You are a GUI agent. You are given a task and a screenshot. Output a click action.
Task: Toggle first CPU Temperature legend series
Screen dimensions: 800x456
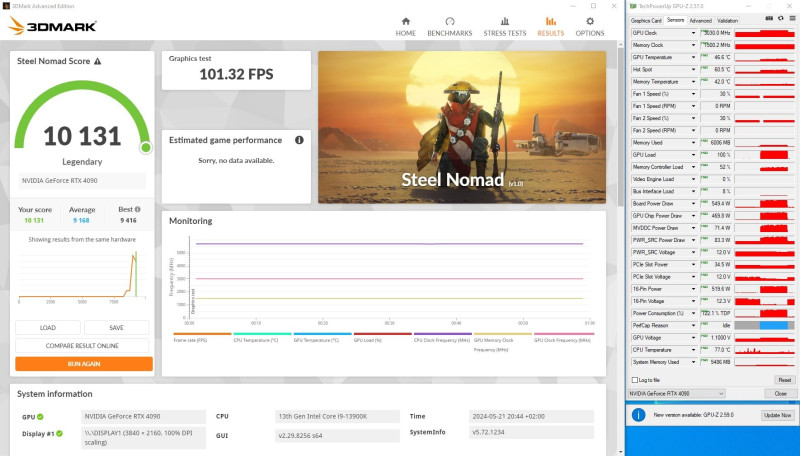tap(262, 338)
